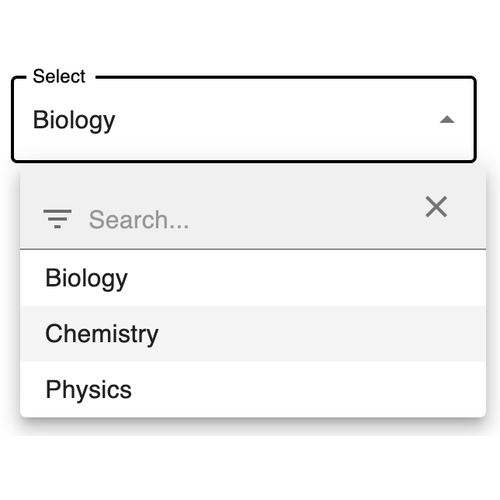
Task: Click the gray X button right of Search
Action: click(x=436, y=207)
